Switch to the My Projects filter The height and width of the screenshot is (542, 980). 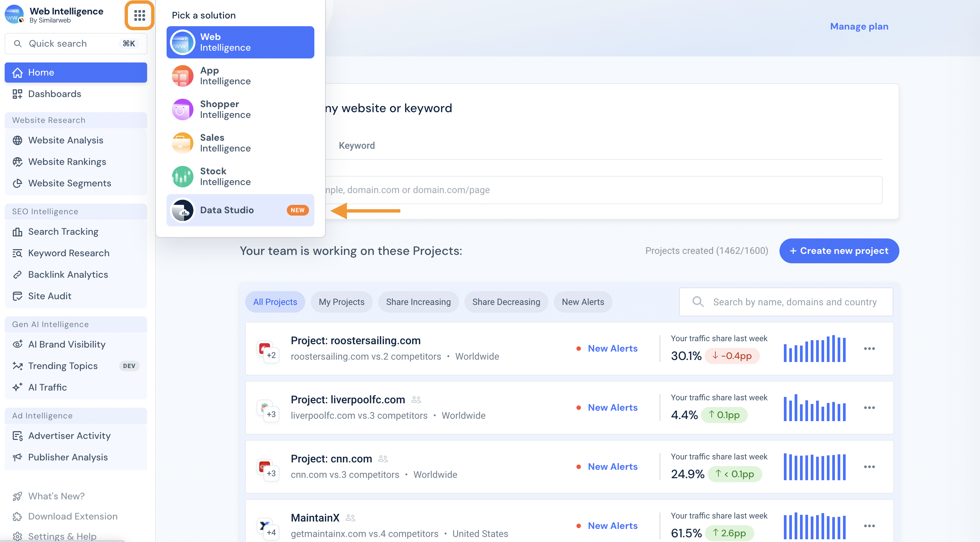click(x=342, y=302)
